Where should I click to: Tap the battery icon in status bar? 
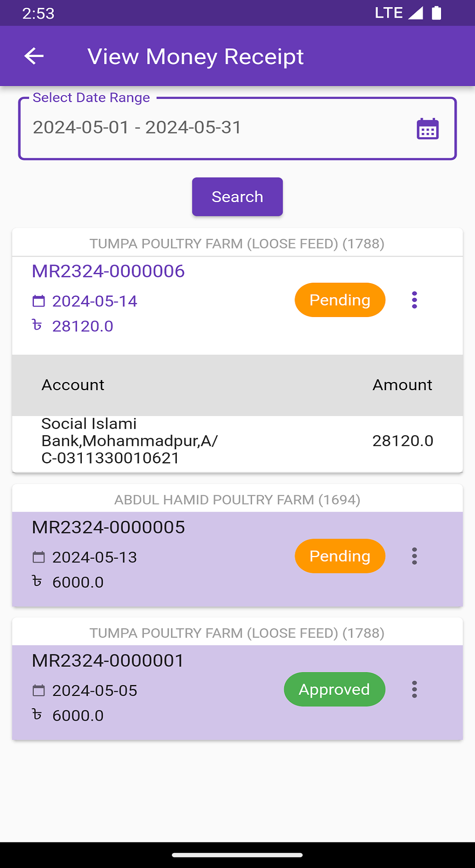click(436, 13)
